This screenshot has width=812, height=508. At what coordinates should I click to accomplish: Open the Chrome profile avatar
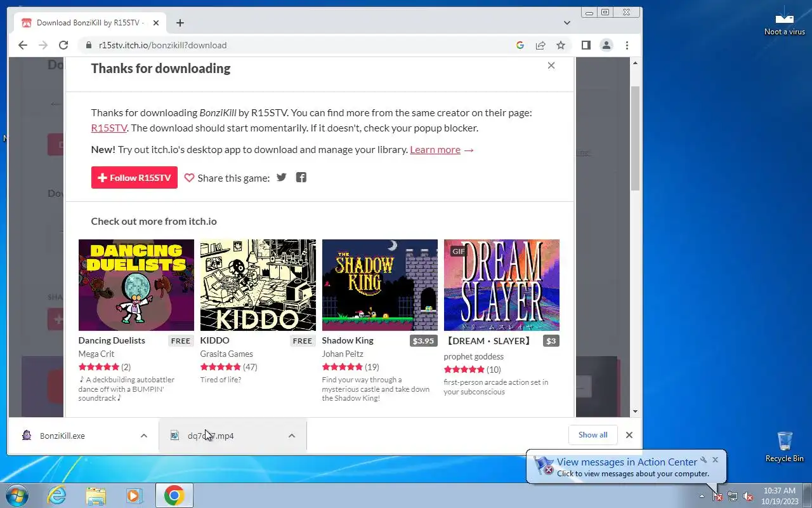pos(606,45)
